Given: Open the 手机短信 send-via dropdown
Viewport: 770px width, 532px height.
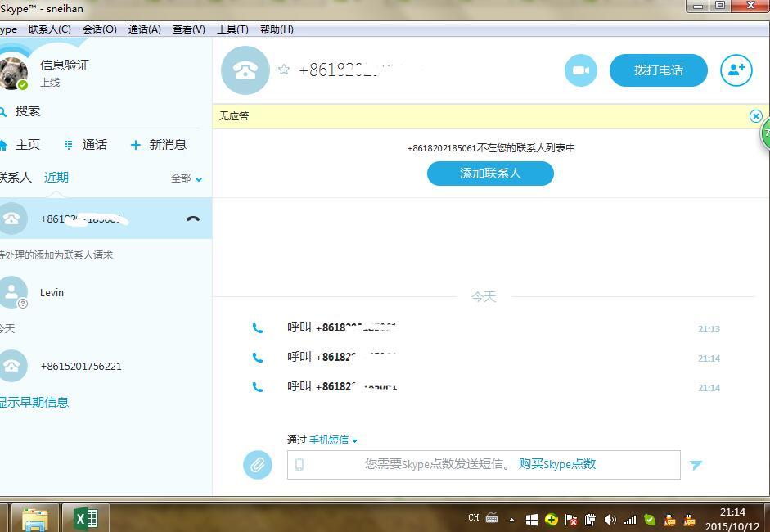Looking at the screenshot, I should [333, 440].
